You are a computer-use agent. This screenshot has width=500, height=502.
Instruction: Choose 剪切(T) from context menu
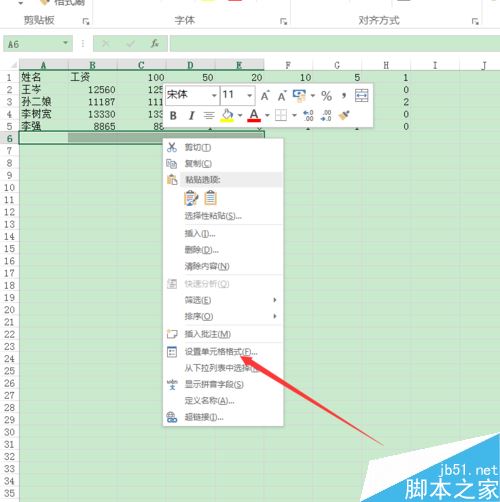point(223,147)
